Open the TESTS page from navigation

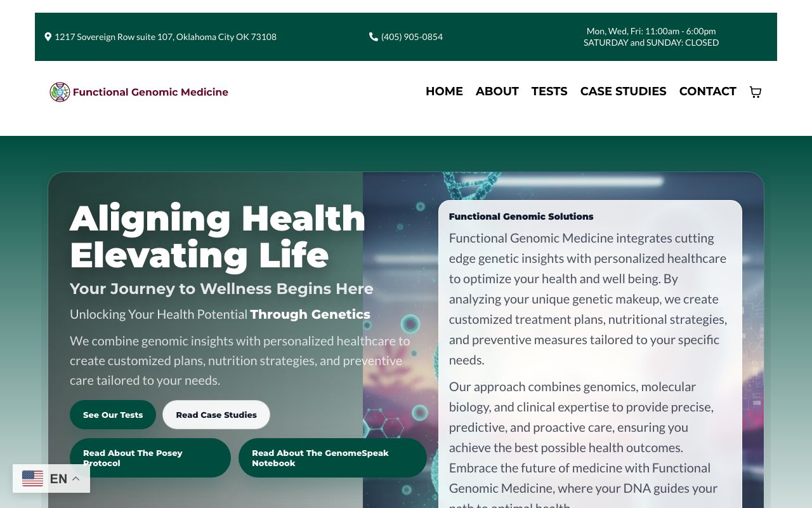pyautogui.click(x=549, y=91)
